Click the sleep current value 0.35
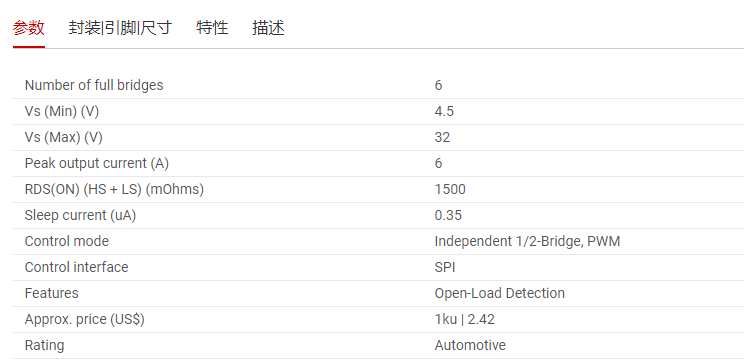The width and height of the screenshot is (744, 360). coord(448,215)
